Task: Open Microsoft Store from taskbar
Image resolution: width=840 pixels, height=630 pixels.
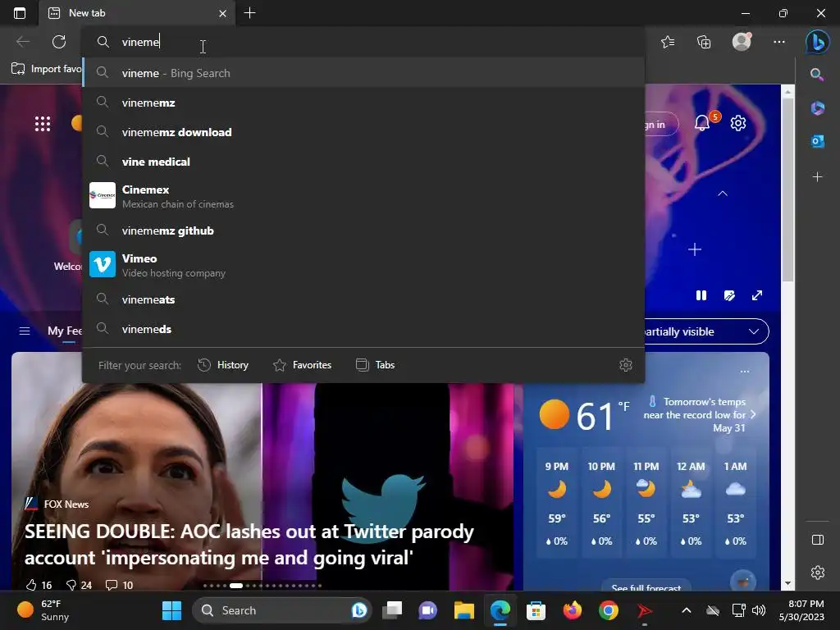Action: coord(536,610)
